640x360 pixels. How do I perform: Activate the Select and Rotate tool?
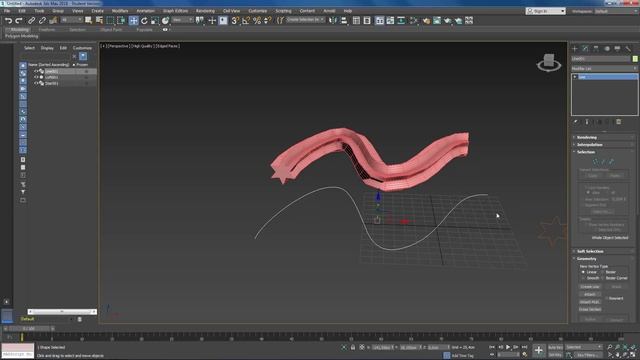(x=144, y=20)
